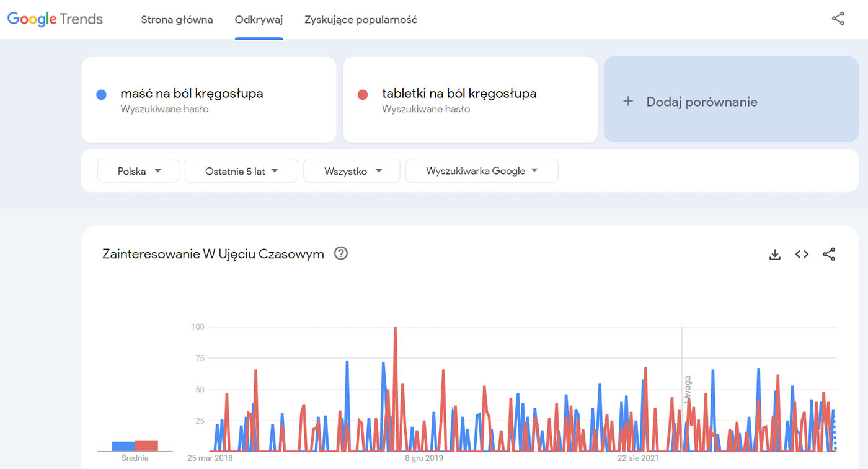This screenshot has width=868, height=469.
Task: Download chart data as CSV
Action: (774, 254)
